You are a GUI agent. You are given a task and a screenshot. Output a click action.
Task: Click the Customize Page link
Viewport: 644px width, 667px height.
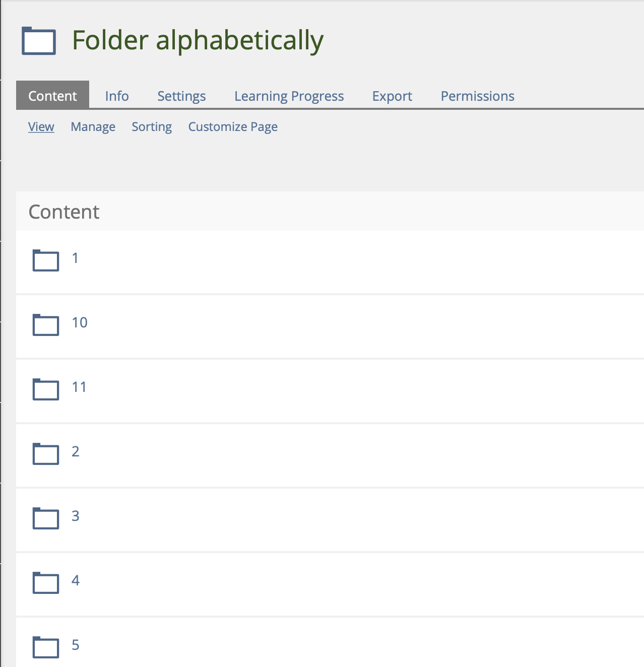coord(233,127)
